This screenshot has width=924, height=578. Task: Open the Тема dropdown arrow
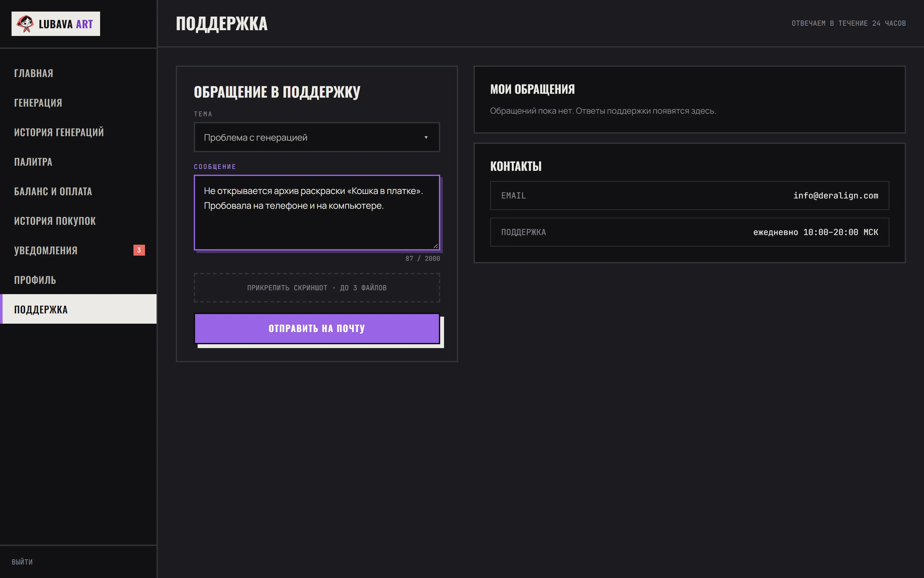[426, 137]
